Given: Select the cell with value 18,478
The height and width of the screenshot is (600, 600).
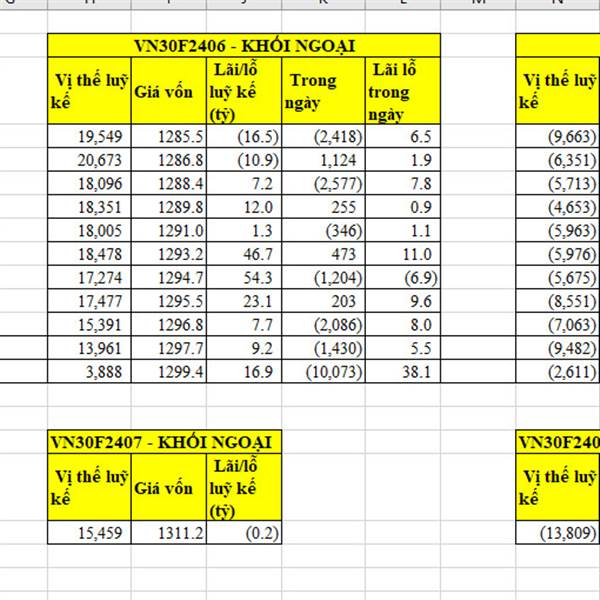Looking at the screenshot, I should coord(89,254).
